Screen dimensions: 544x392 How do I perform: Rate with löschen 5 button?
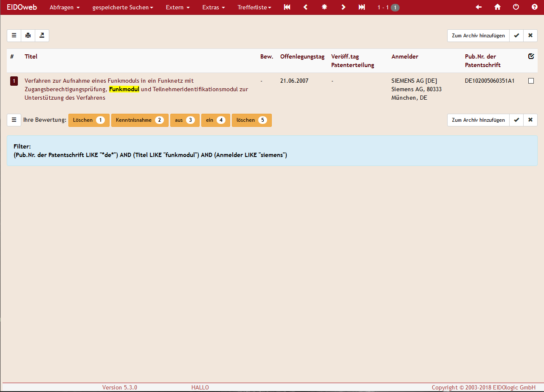click(251, 120)
